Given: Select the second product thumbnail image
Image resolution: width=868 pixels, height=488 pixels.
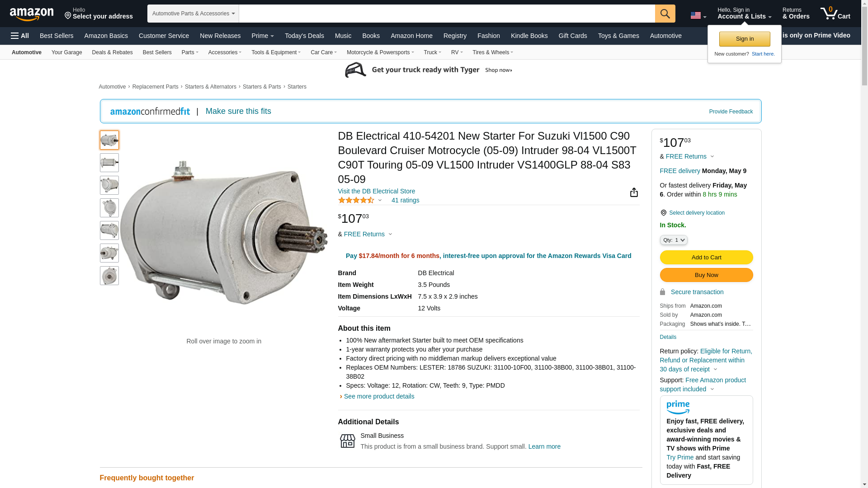Looking at the screenshot, I should coord(109,163).
